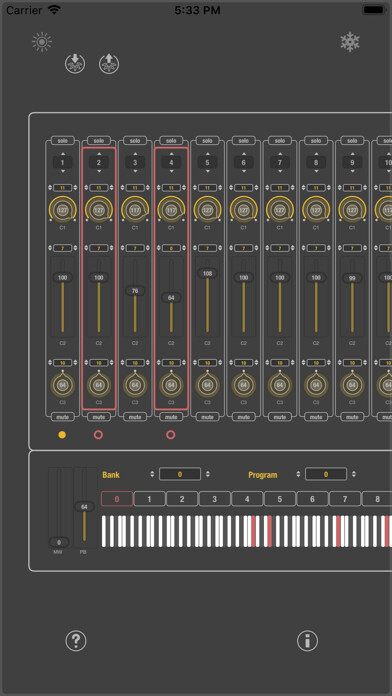Tap the upload arrow preset icon

click(x=109, y=64)
